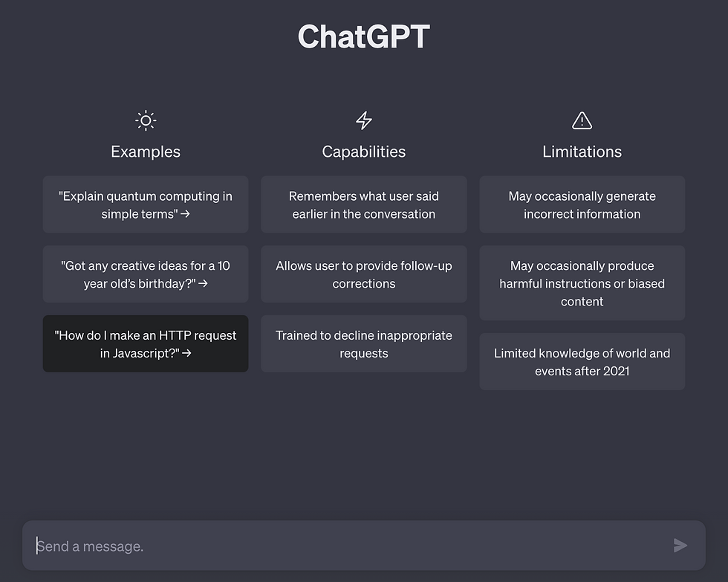728x582 pixels.
Task: Click 'Limited knowledge of world' limitation card
Action: click(582, 362)
